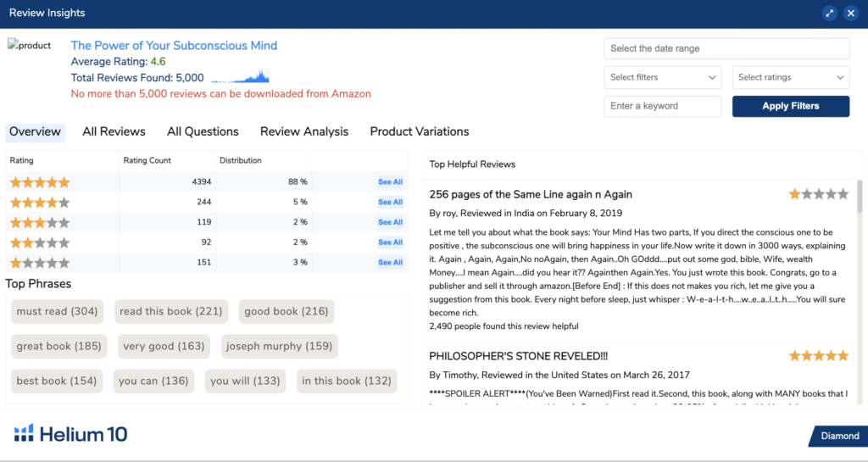Viewport: 868px width, 462px height.
Task: Click the five-star rating row stars
Action: pos(39,182)
